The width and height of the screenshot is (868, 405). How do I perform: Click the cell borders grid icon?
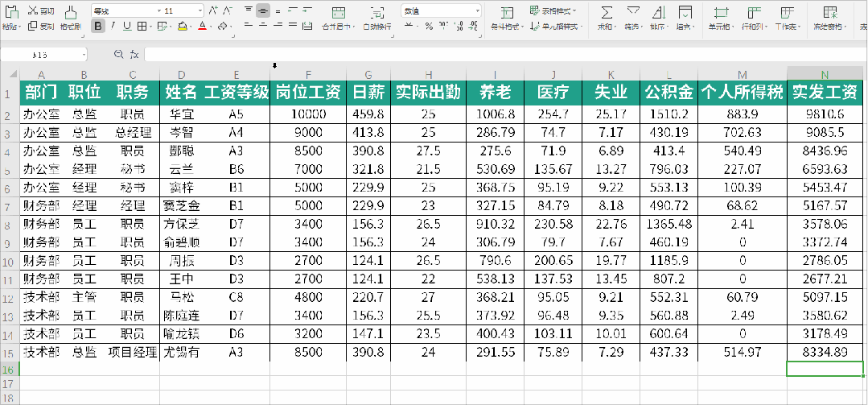click(x=142, y=26)
